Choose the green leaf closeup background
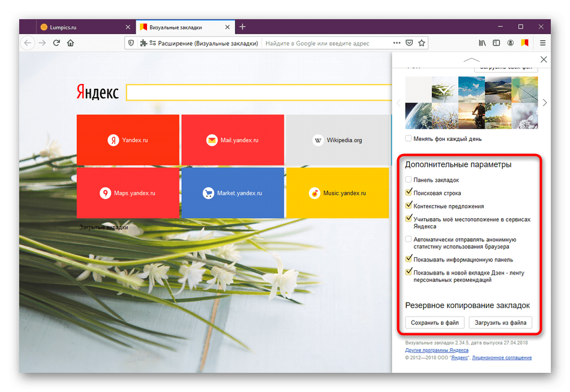 pyautogui.click(x=524, y=89)
